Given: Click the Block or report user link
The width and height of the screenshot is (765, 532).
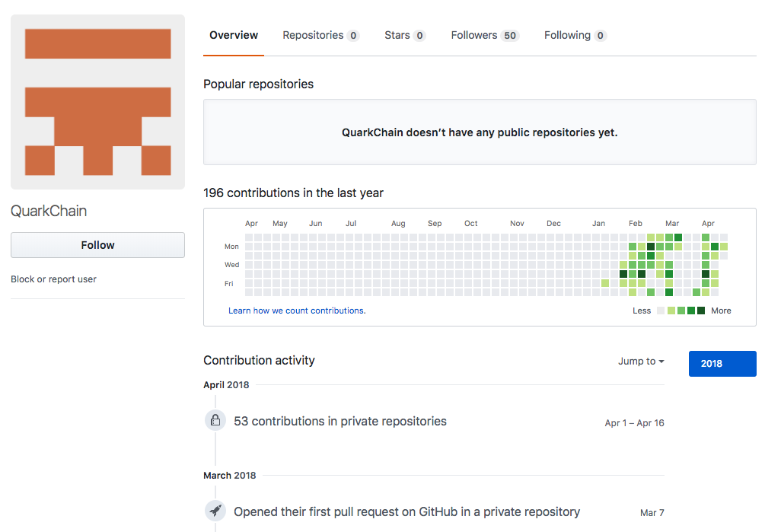Looking at the screenshot, I should click(53, 279).
